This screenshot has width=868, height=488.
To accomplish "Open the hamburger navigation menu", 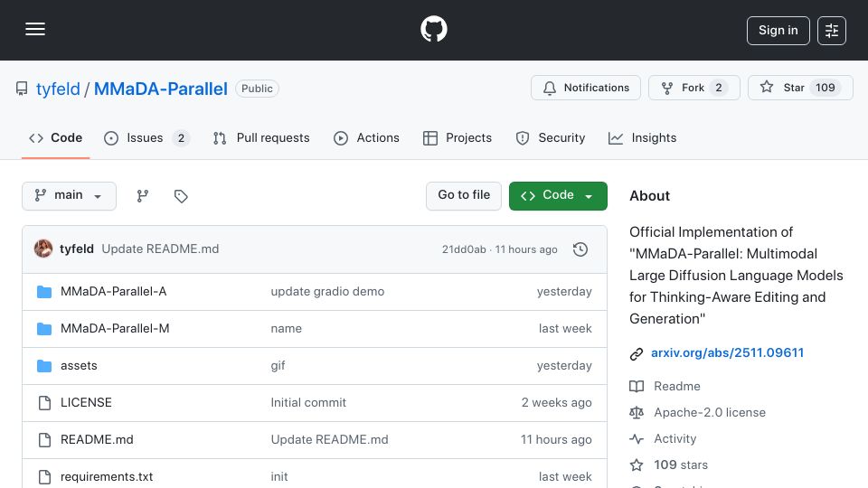I will [x=35, y=29].
